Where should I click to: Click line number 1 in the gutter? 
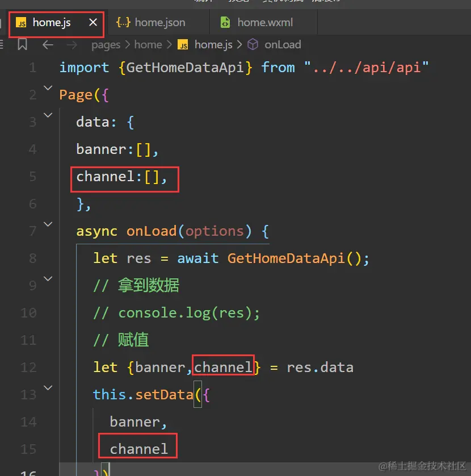point(33,68)
